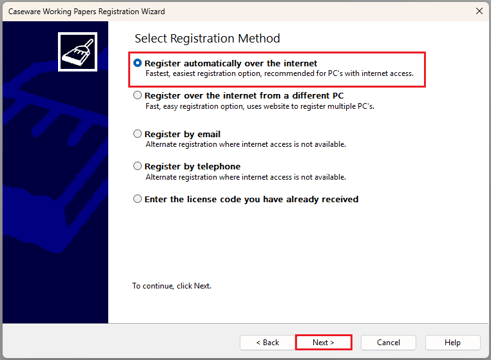Click the 'To continue, click Next.' instruction text
The width and height of the screenshot is (491, 360).
click(172, 286)
